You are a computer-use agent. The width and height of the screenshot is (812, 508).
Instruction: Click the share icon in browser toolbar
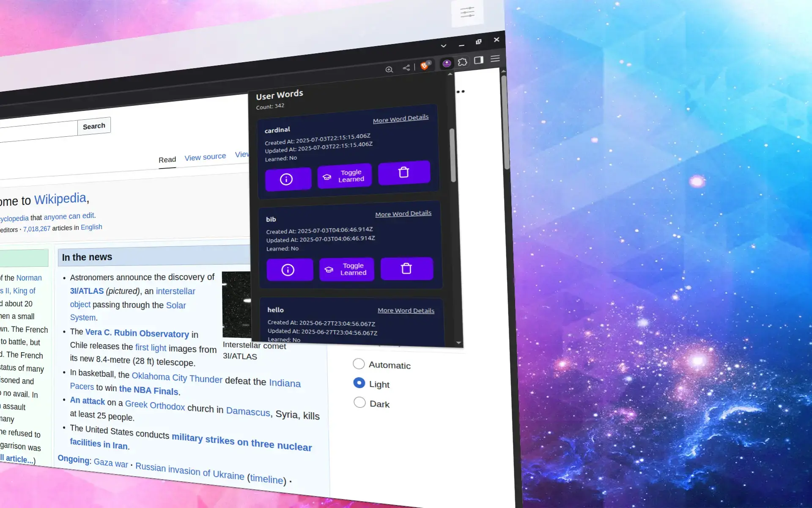[406, 68]
